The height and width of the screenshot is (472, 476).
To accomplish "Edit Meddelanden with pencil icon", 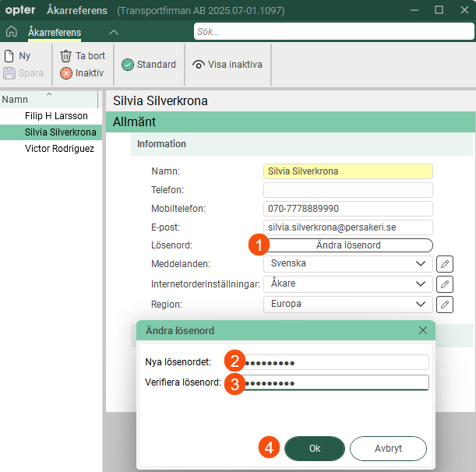I will [x=444, y=264].
